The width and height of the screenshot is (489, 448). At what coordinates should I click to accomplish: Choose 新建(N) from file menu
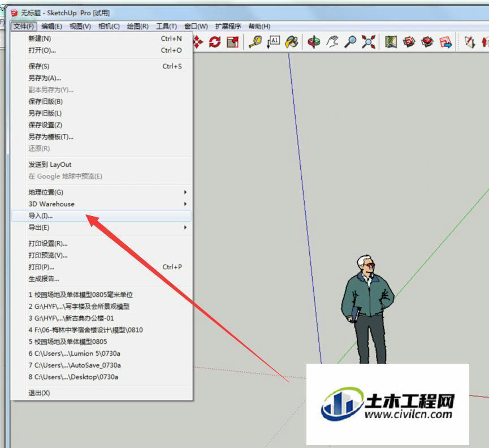pyautogui.click(x=101, y=38)
